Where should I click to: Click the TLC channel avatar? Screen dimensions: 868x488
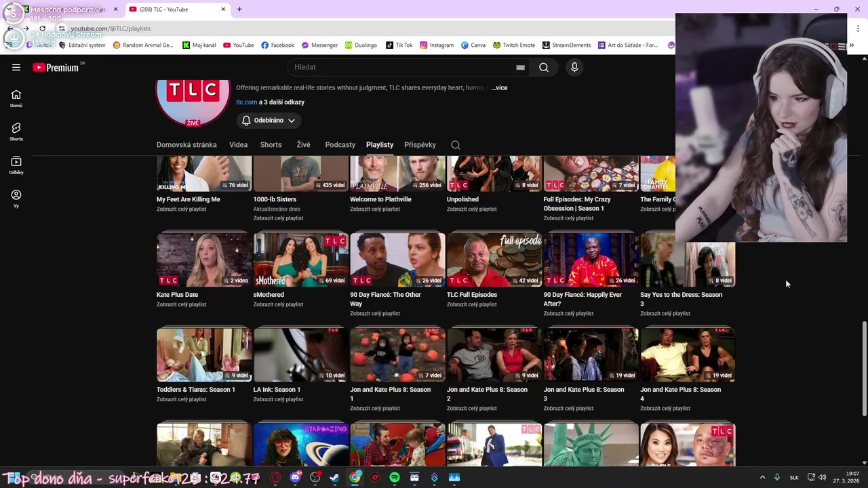[x=193, y=102]
